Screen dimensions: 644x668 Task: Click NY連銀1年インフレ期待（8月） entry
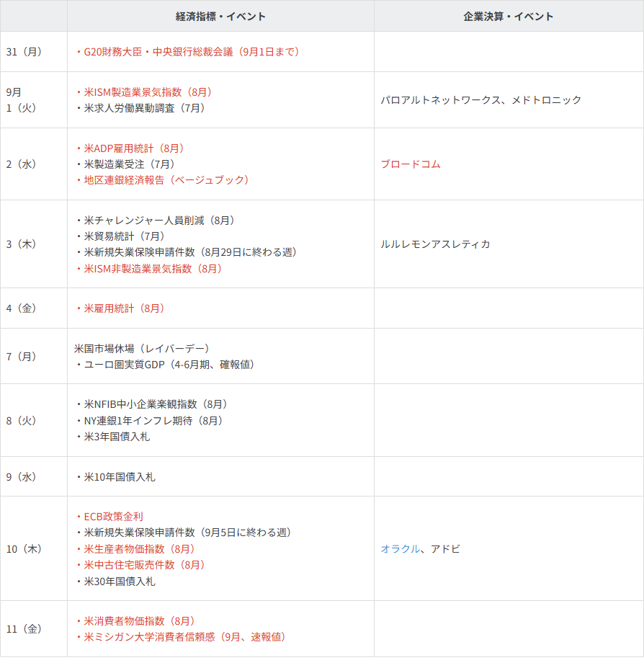point(150,421)
